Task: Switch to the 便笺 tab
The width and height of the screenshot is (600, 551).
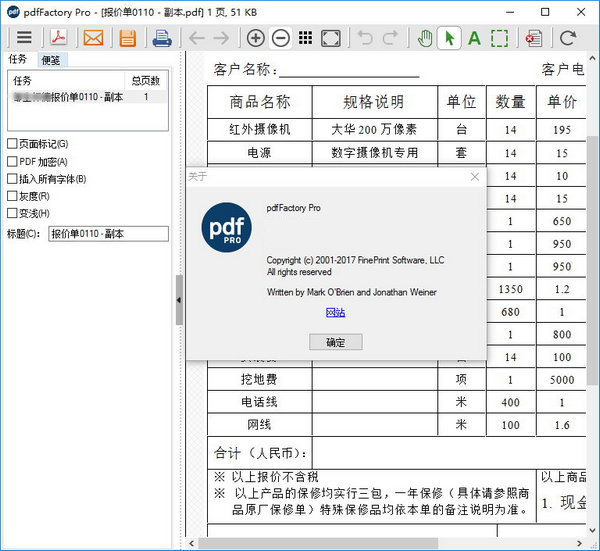Action: pyautogui.click(x=50, y=60)
